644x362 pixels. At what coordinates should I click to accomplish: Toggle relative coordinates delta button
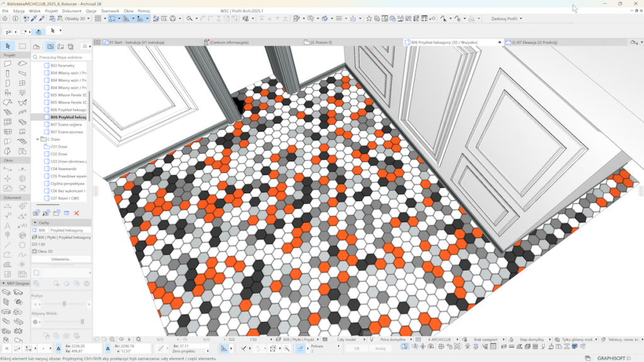tap(58, 348)
